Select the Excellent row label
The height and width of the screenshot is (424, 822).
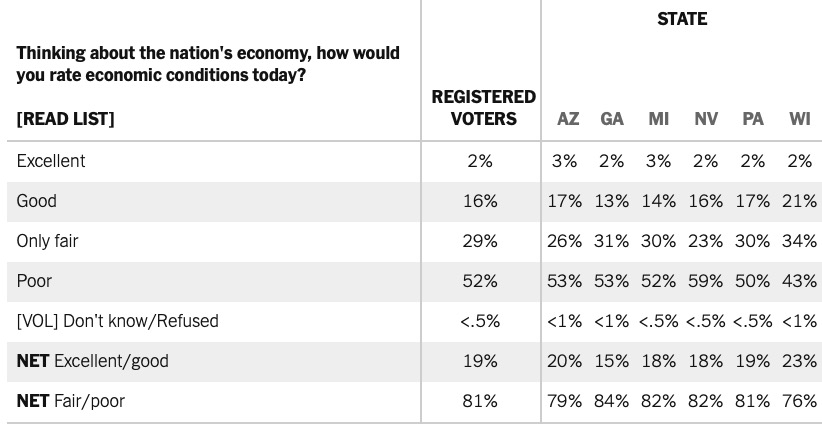point(51,161)
